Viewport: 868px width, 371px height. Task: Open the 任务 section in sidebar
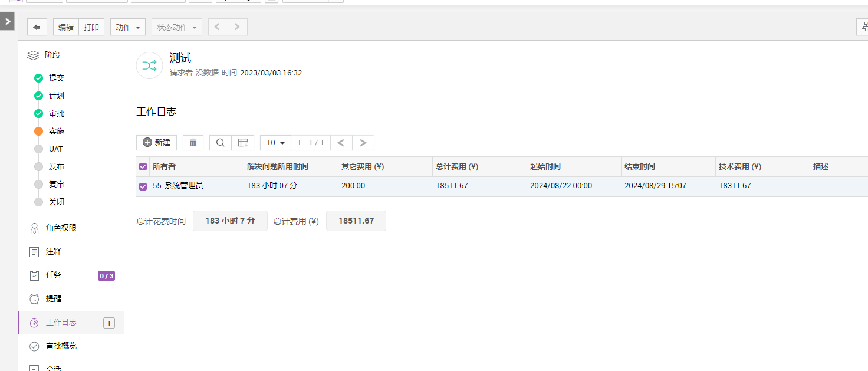(54, 275)
